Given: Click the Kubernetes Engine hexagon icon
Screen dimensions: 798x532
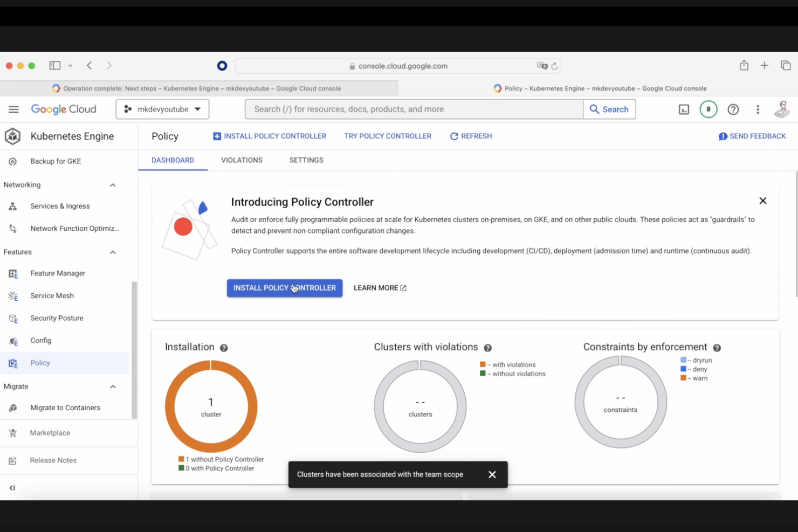Looking at the screenshot, I should [12, 136].
